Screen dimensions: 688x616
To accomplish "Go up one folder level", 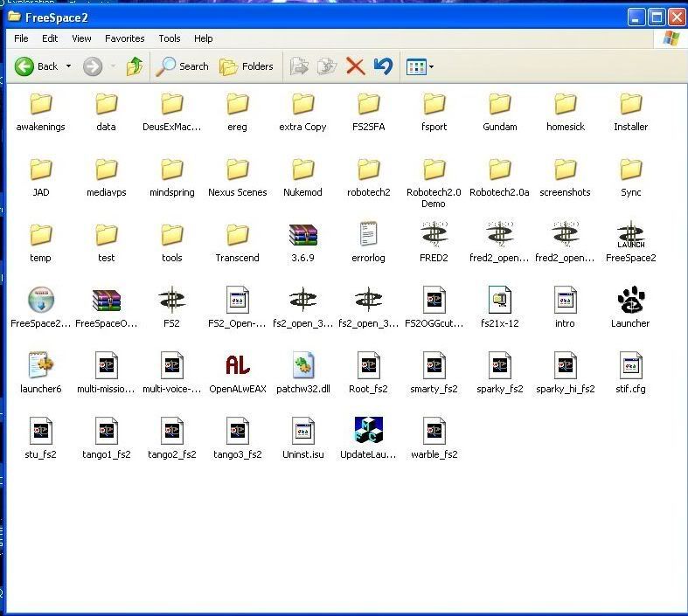I will (x=135, y=66).
